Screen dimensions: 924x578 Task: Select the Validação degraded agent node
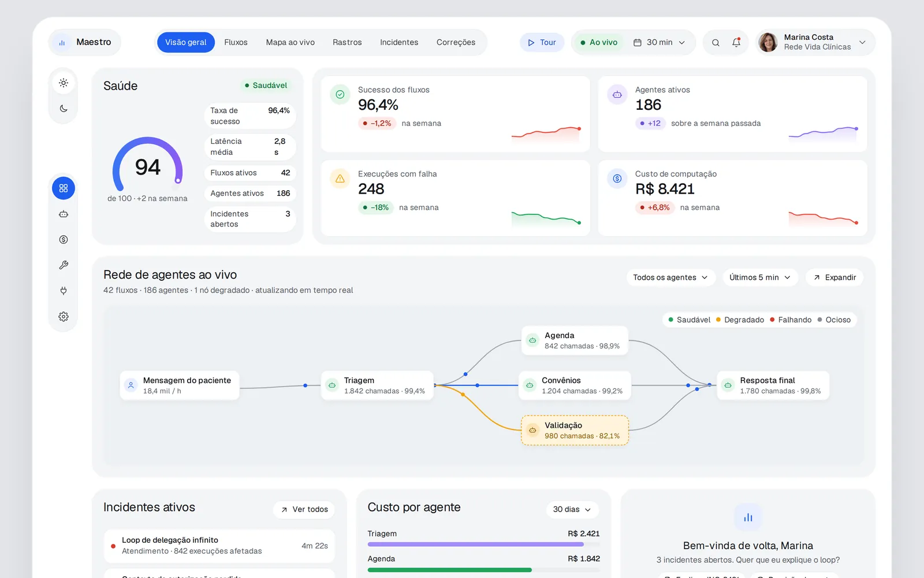coord(575,430)
